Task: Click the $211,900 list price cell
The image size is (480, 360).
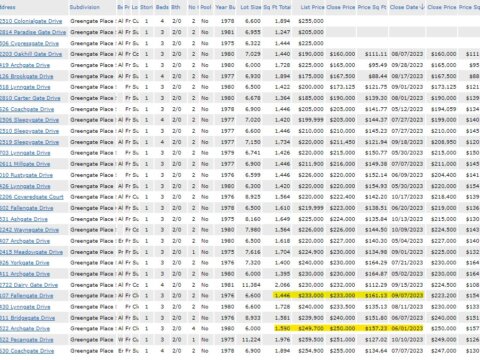Action: [x=311, y=164]
